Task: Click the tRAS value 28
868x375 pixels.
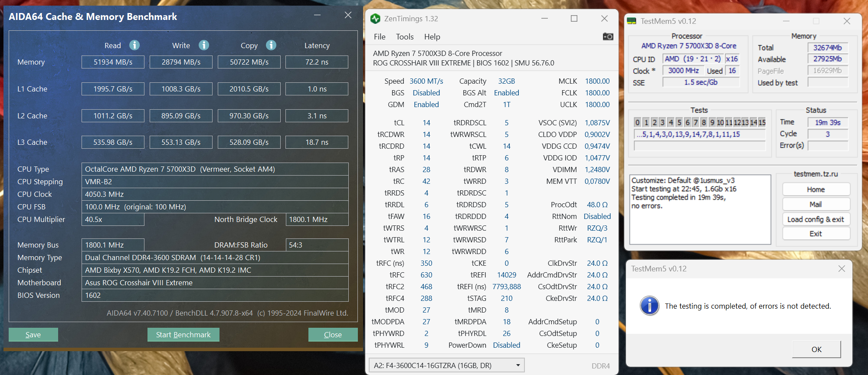Action: (426, 170)
